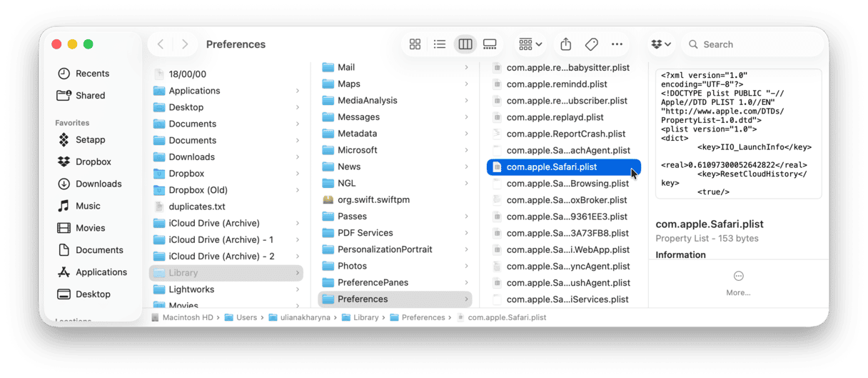Viewport: 868px width, 378px height.
Task: Go forward to the next folder
Action: [185, 44]
